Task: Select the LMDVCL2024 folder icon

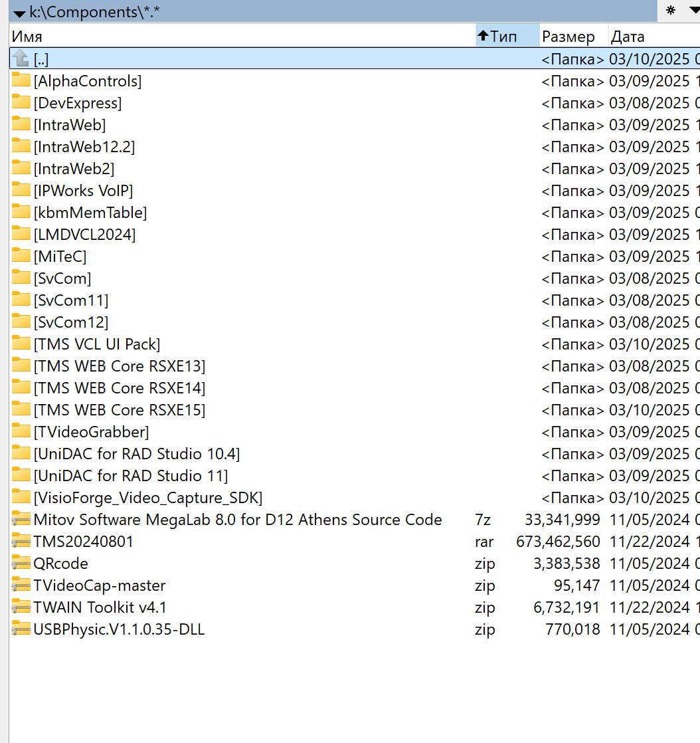Action: coord(21,233)
